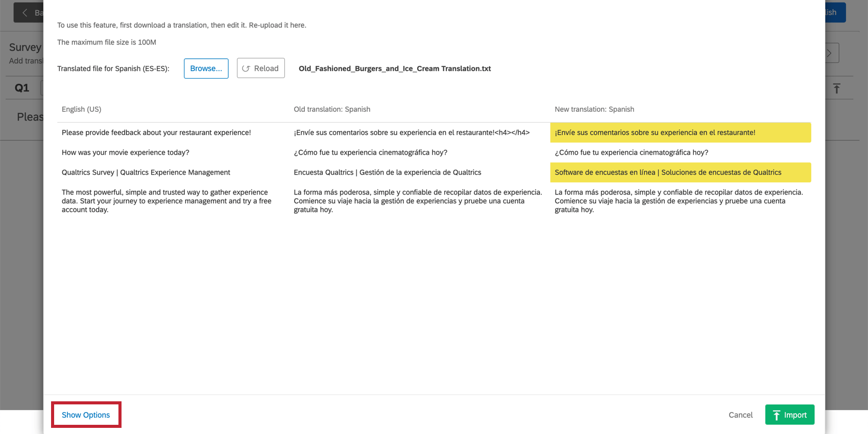Viewport: 868px width, 434px height.
Task: Click English 'The most powerful, simple and trusted' text
Action: pos(166,201)
